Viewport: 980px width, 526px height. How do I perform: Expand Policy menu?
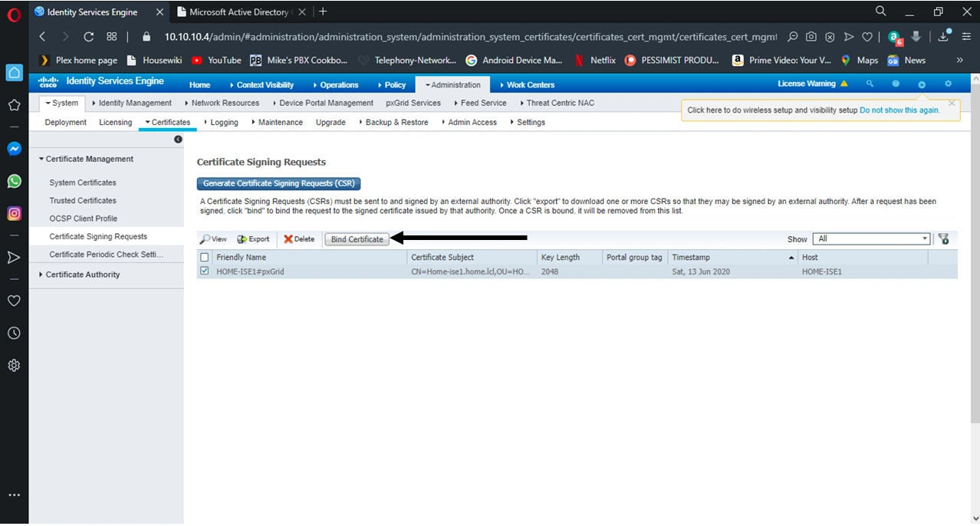[x=391, y=85]
